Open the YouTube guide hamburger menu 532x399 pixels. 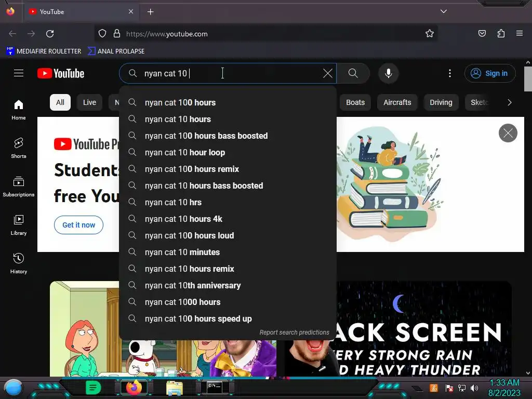coord(19,73)
